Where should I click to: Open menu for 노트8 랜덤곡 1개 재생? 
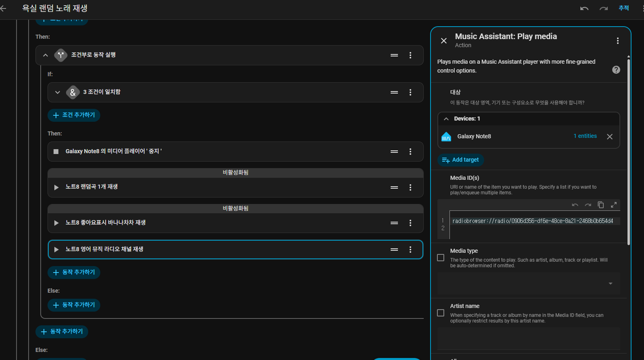(410, 187)
